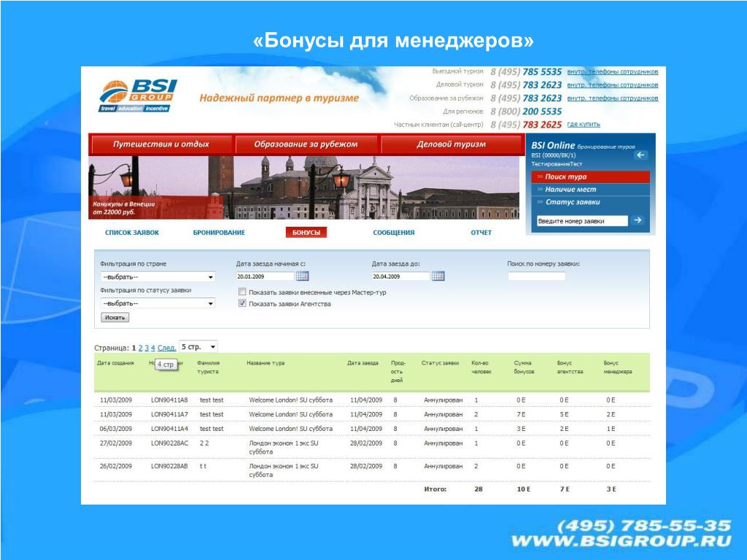747x560 pixels.
Task: Switch to БРОНИРОВАНИЕ tab
Action: (x=219, y=233)
